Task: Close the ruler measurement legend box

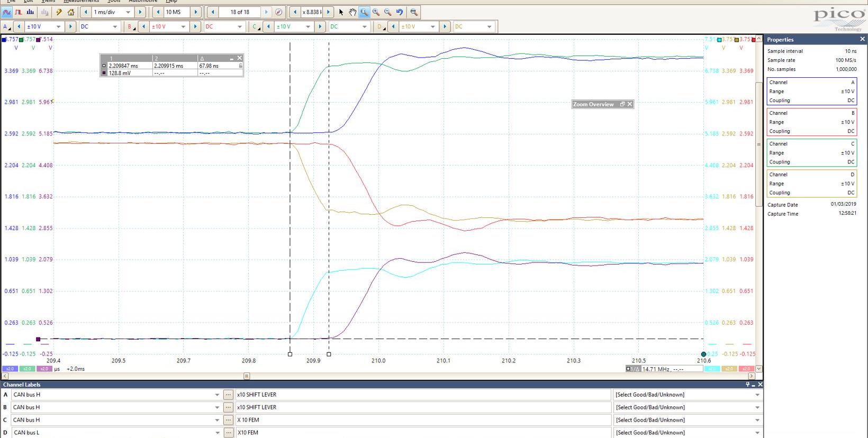Action: tap(240, 58)
